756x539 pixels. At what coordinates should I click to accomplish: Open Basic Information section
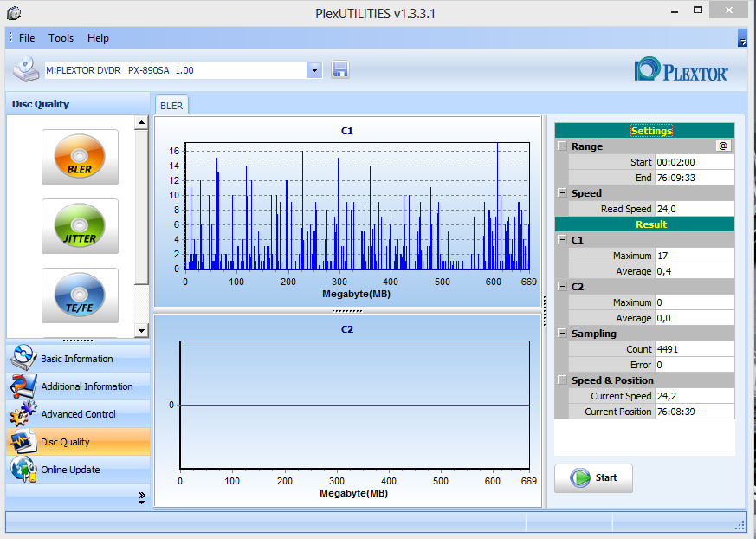tap(78, 359)
